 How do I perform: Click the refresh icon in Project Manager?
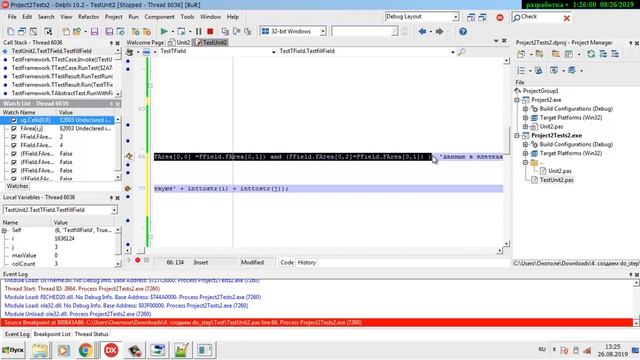coord(591,54)
